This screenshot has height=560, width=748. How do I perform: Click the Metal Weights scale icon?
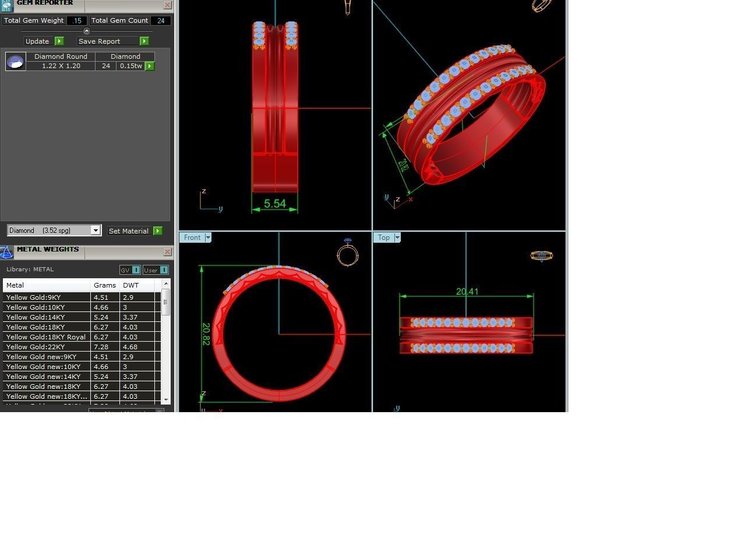click(x=6, y=252)
